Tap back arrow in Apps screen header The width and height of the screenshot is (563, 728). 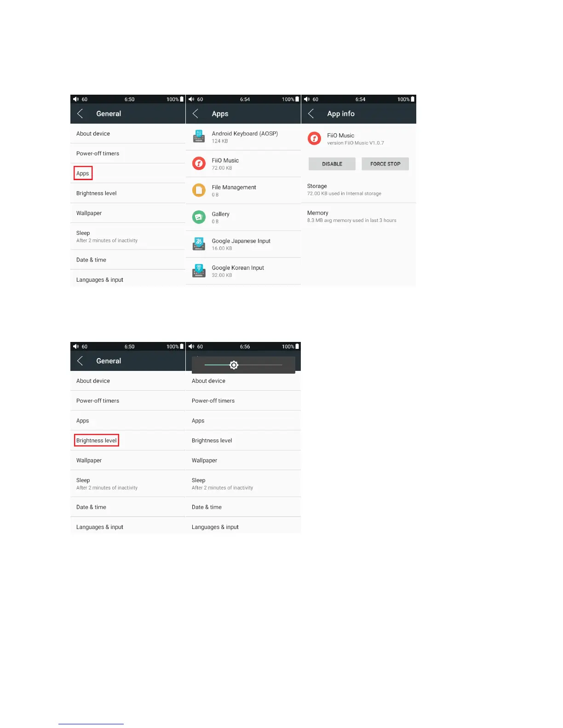(195, 114)
